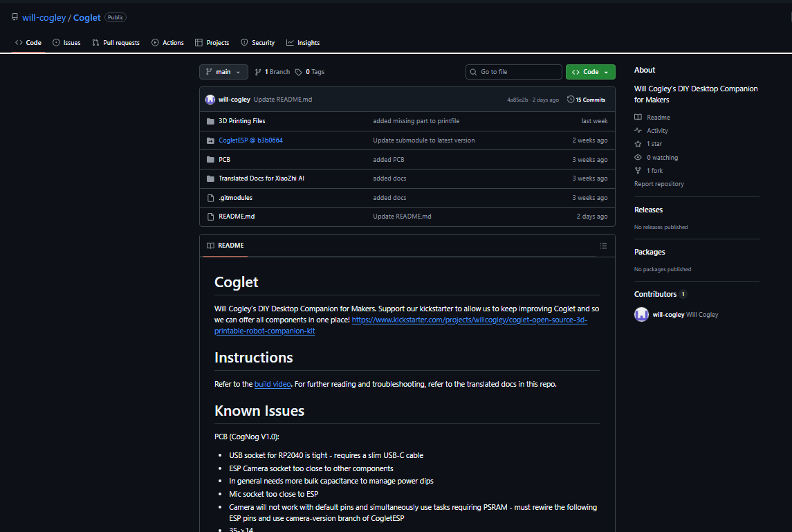The width and height of the screenshot is (792, 532).
Task: View the Security tab
Action: pyautogui.click(x=257, y=43)
